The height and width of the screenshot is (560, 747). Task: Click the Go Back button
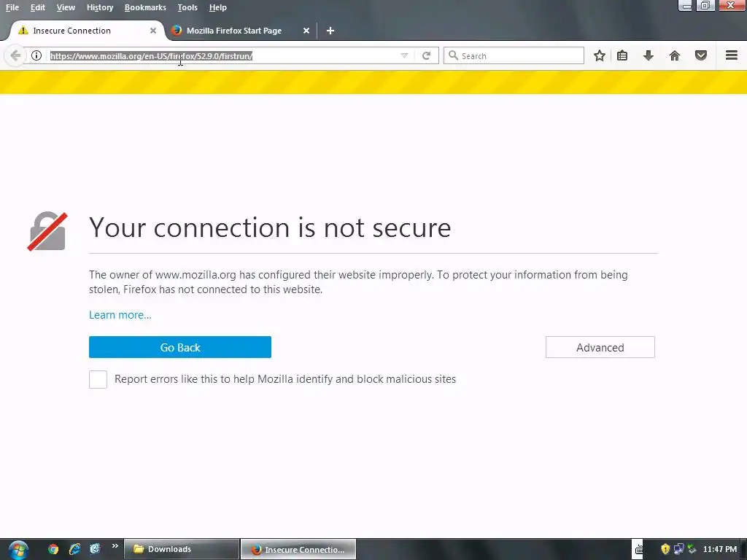[x=180, y=347]
